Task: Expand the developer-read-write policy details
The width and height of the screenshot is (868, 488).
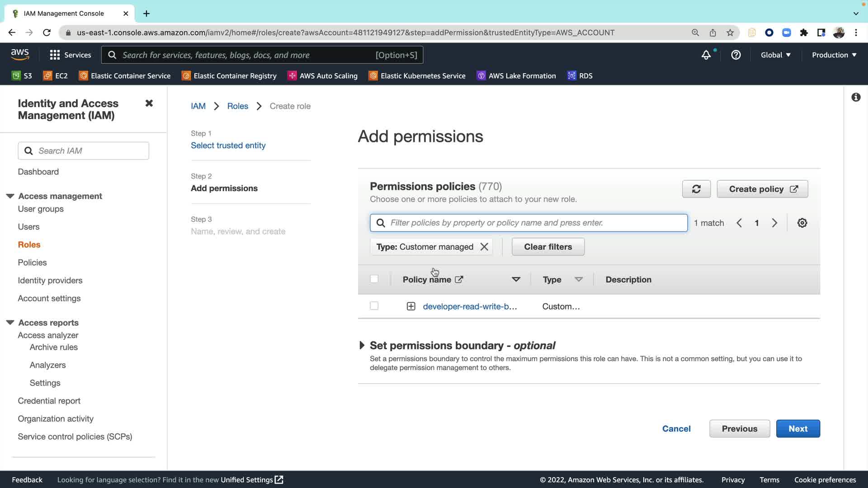Action: coord(410,306)
